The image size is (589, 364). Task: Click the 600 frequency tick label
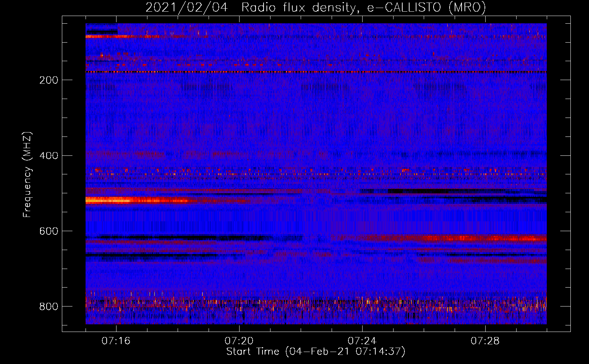click(49, 232)
